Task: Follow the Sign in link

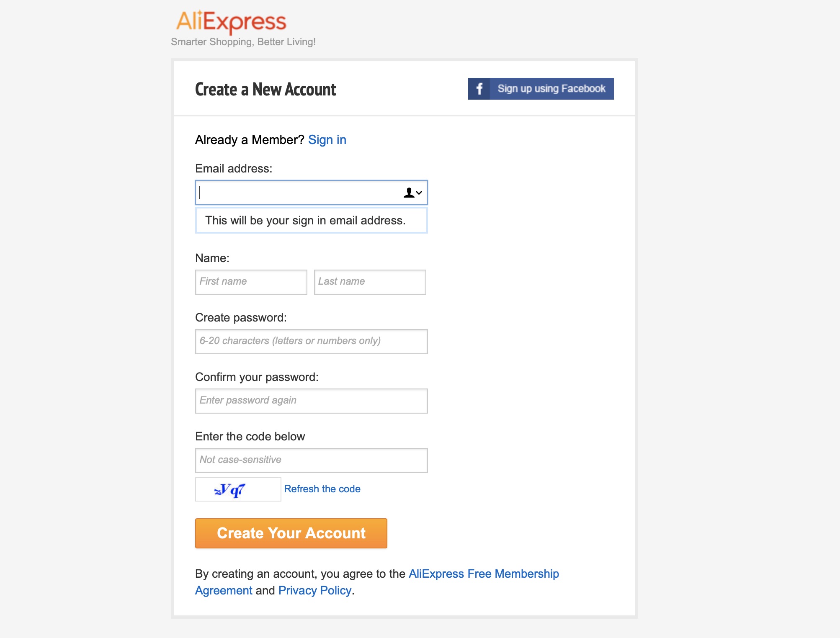Action: pos(327,140)
